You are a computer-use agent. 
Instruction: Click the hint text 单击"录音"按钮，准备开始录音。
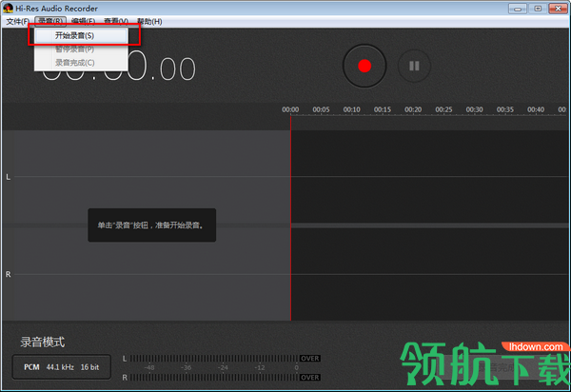tap(150, 225)
